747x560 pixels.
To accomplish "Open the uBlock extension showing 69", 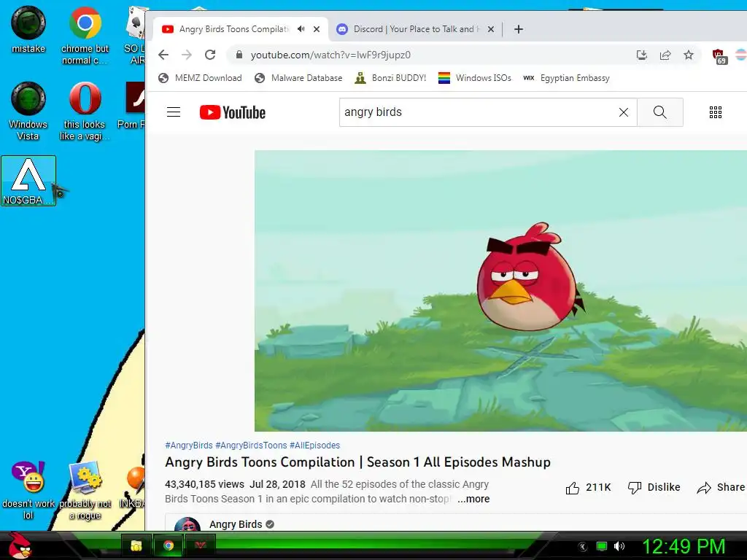I will point(719,55).
